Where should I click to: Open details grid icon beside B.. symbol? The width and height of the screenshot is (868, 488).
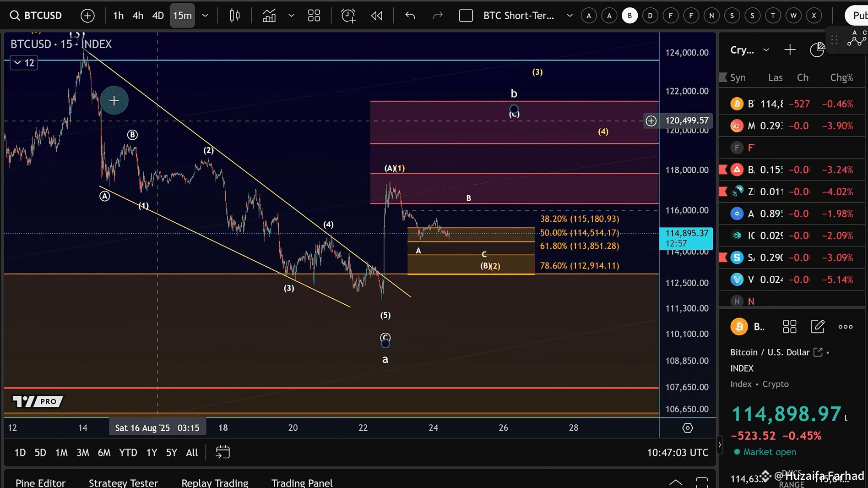click(790, 327)
